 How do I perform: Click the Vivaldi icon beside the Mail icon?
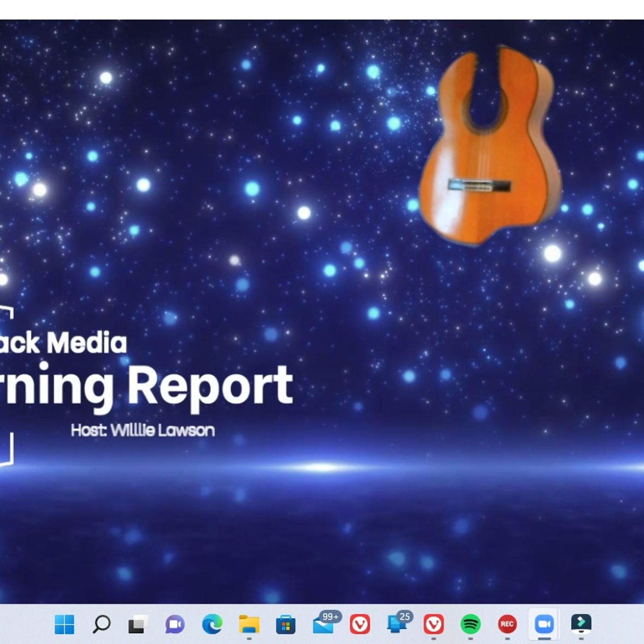point(360,624)
